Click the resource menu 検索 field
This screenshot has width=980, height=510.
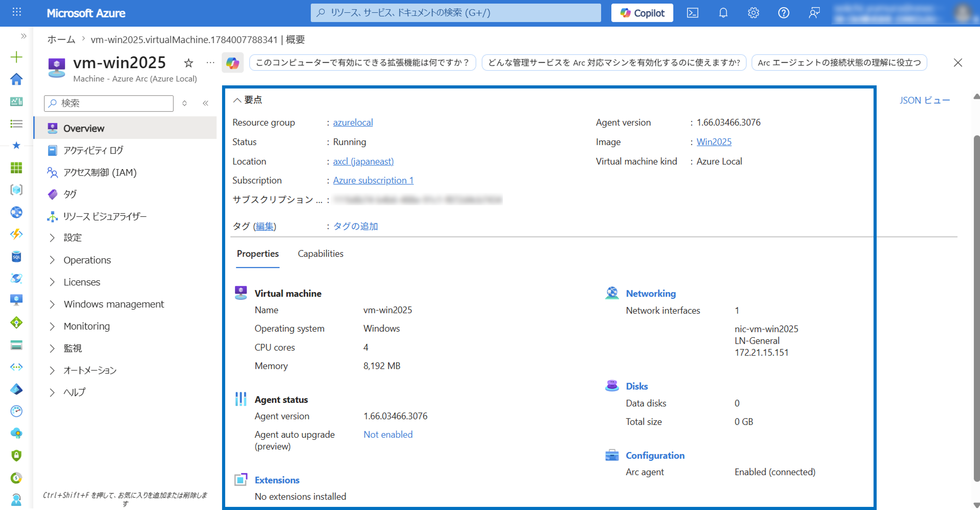109,103
